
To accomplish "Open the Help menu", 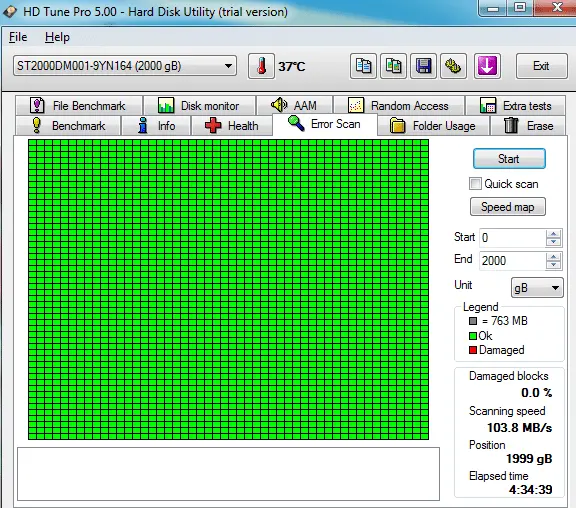I will tap(57, 37).
